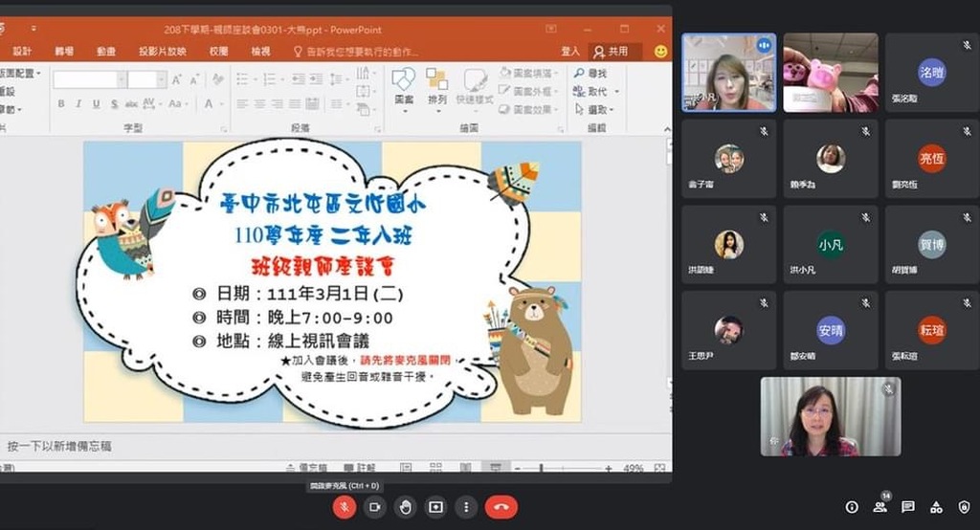Click the align left icon
Viewport: 980px width, 530px height.
pos(242,103)
